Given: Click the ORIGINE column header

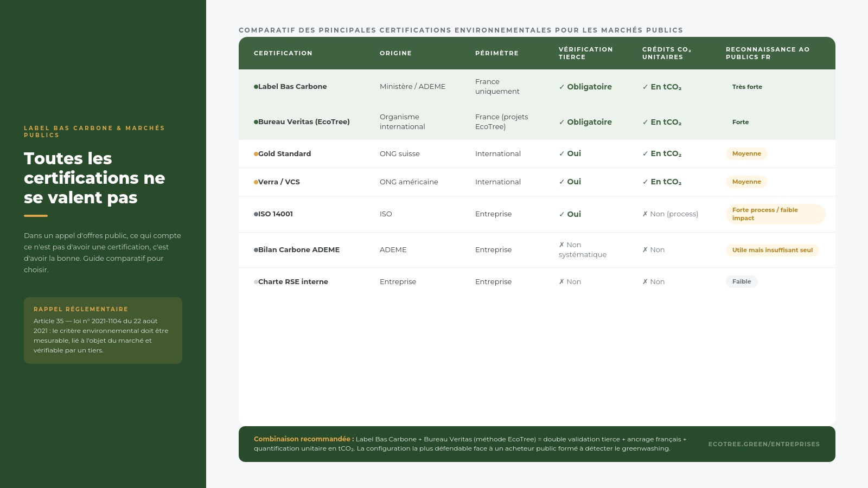Looking at the screenshot, I should [x=395, y=53].
